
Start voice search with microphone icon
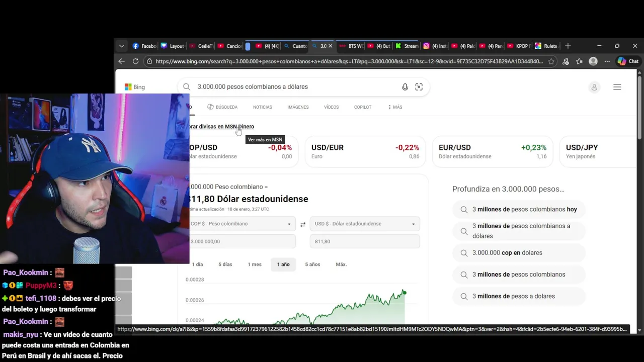405,86
